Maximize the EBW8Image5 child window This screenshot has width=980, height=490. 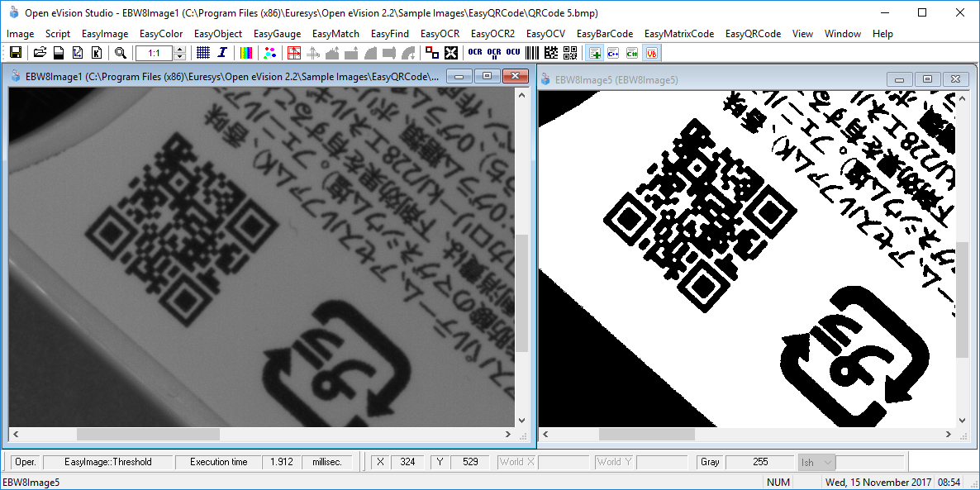pos(927,78)
